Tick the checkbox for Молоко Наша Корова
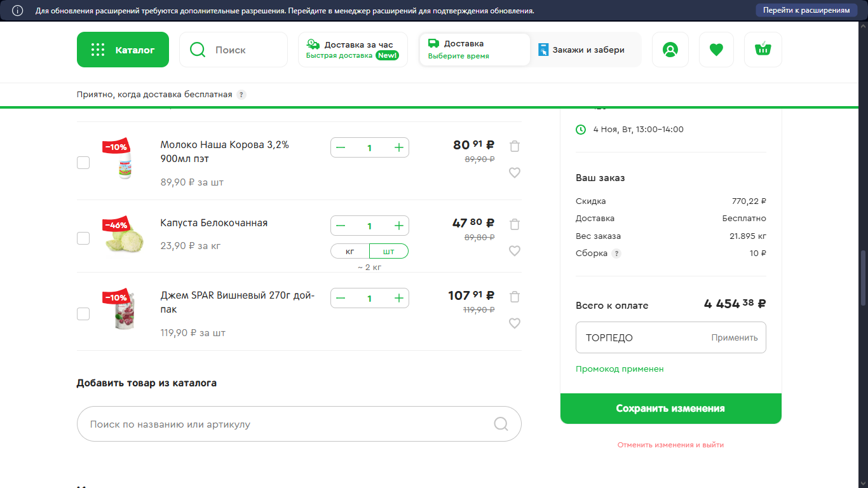The width and height of the screenshot is (868, 488). click(83, 163)
